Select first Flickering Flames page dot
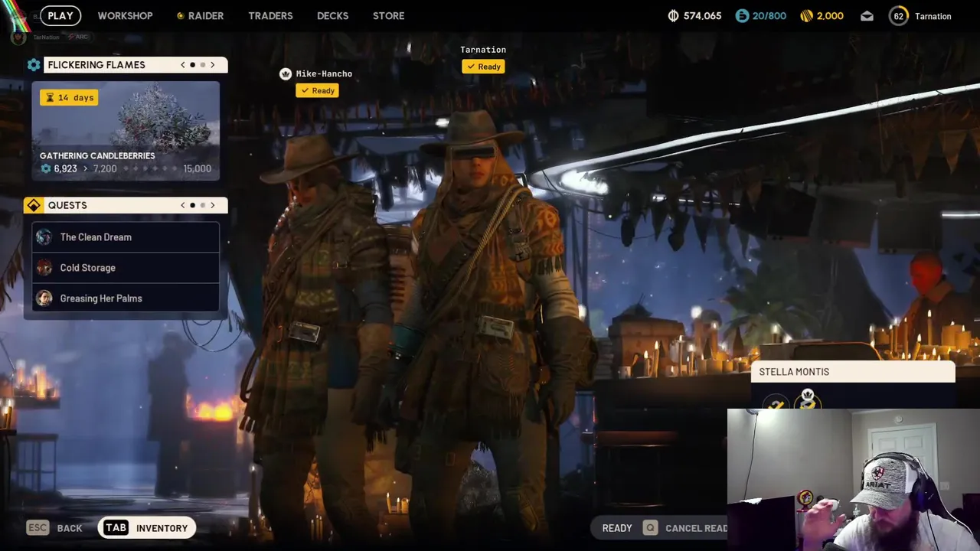The width and height of the screenshot is (980, 551). 192,65
